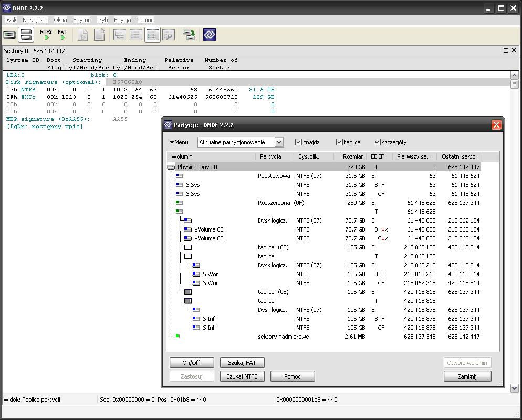
Task: Close the Sektory 0 - 625 142 447 panel
Action: coord(514,50)
